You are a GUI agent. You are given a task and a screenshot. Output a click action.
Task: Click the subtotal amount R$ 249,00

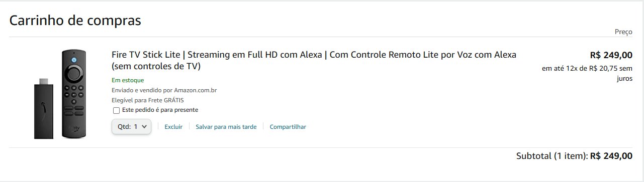[611, 156]
